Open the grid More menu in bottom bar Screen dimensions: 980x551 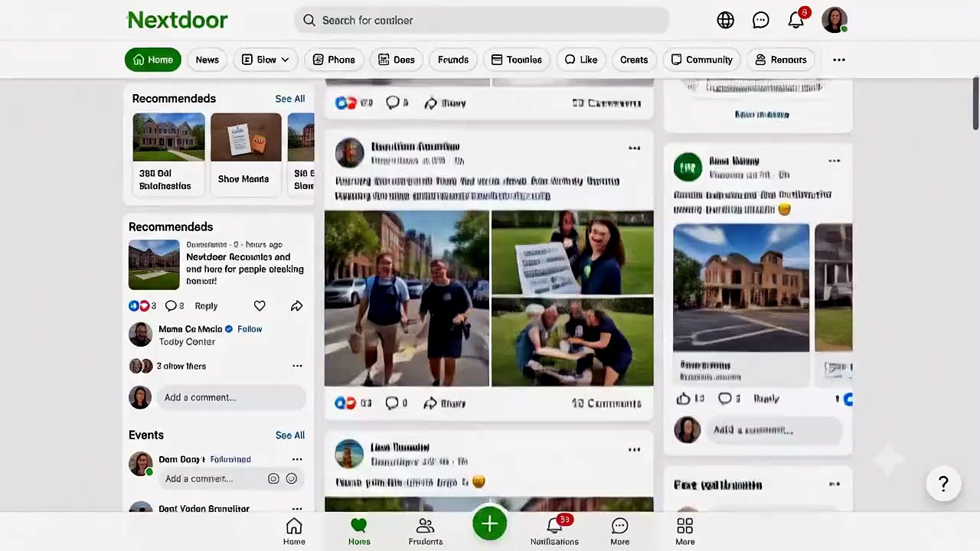[x=685, y=531]
